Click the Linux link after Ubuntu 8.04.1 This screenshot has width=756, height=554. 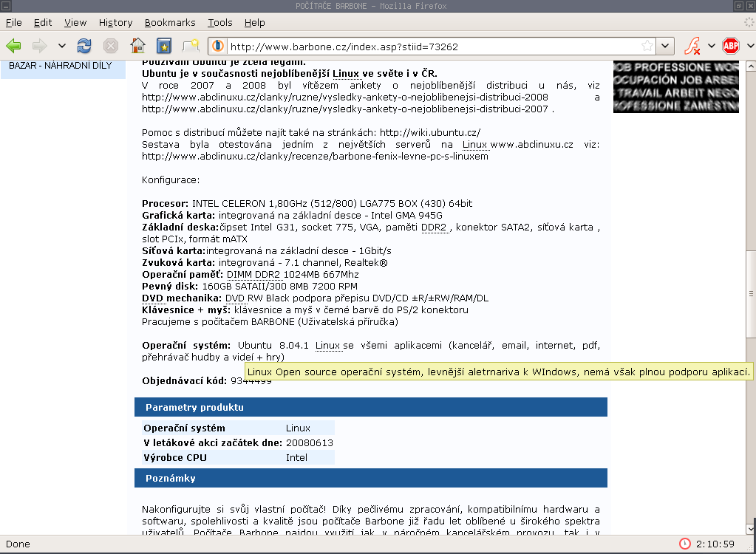pos(328,346)
